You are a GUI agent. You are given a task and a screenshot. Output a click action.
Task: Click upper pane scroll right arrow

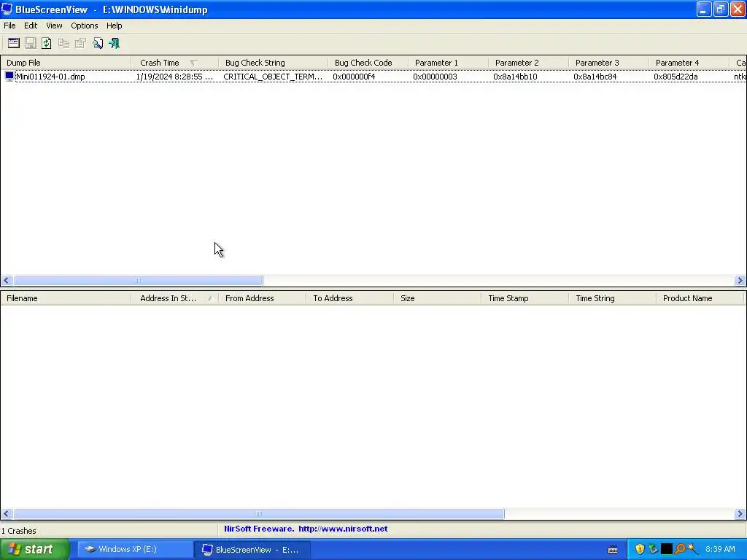740,281
